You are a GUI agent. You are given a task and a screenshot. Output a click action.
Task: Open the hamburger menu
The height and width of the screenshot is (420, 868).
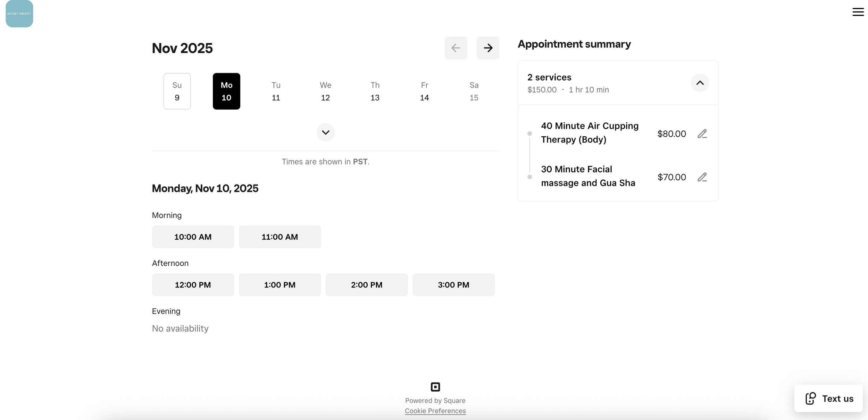click(858, 12)
